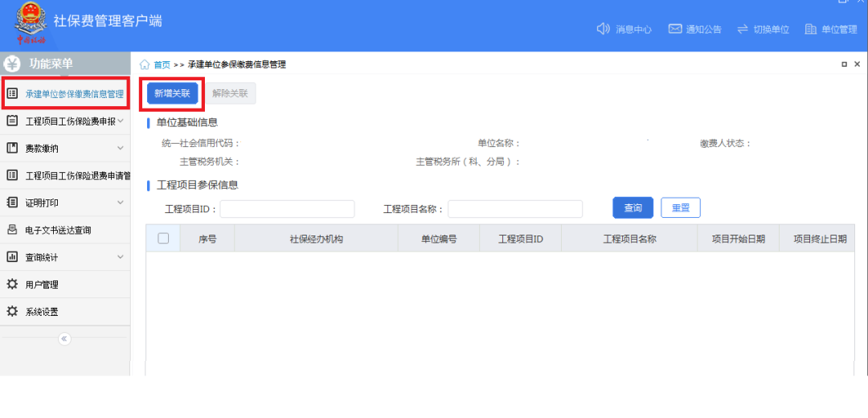Collapse sidebar with double-chevron button
Image resolution: width=868 pixels, height=418 pixels.
pyautogui.click(x=64, y=339)
